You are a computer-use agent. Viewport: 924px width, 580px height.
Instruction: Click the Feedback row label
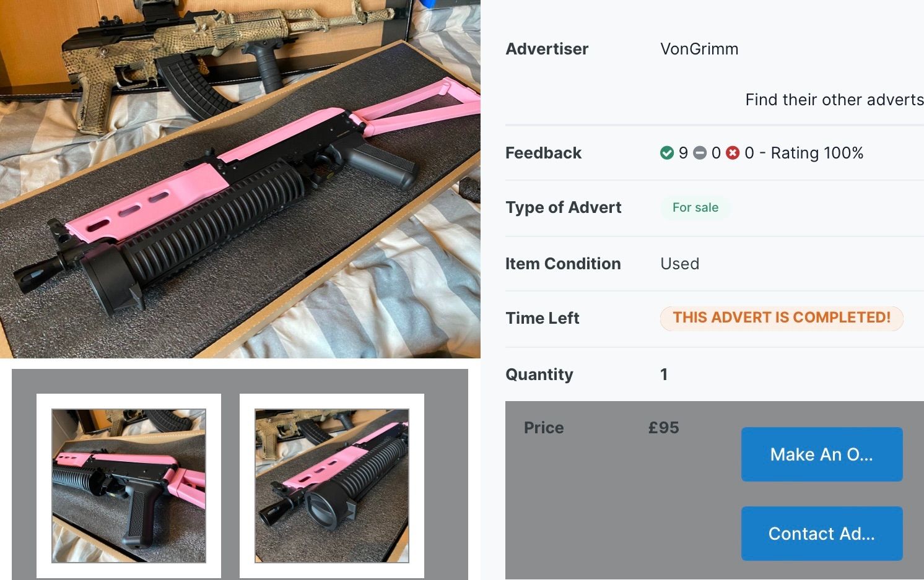click(543, 153)
